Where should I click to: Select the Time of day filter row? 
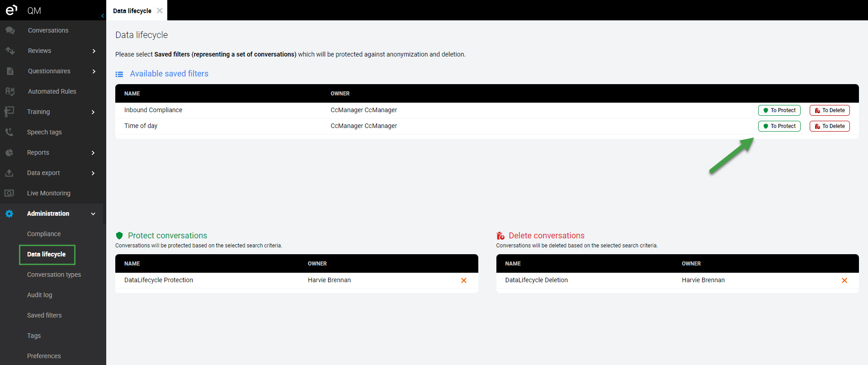[141, 126]
